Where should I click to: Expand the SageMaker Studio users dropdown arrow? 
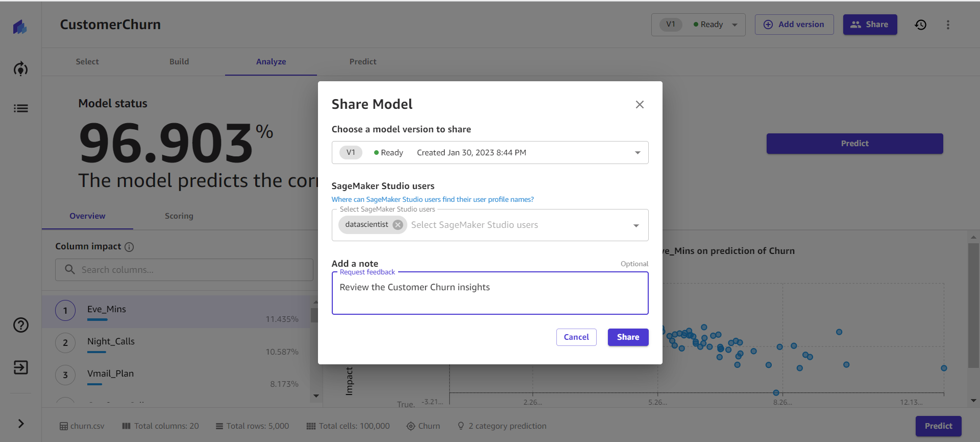pos(636,225)
